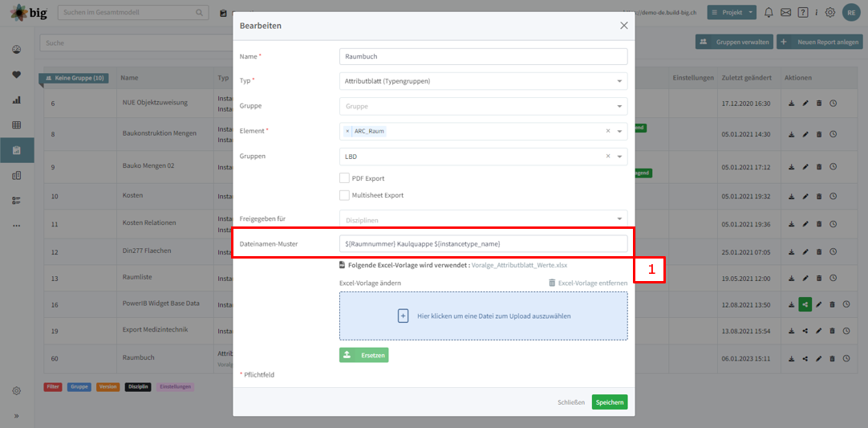Open the table grid sidebar icon

(x=17, y=124)
